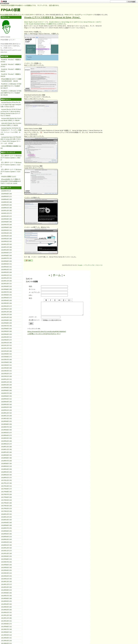Click the ブログ内検索 search button
Viewport: 138px width, 644px height.
(x=131, y=2)
